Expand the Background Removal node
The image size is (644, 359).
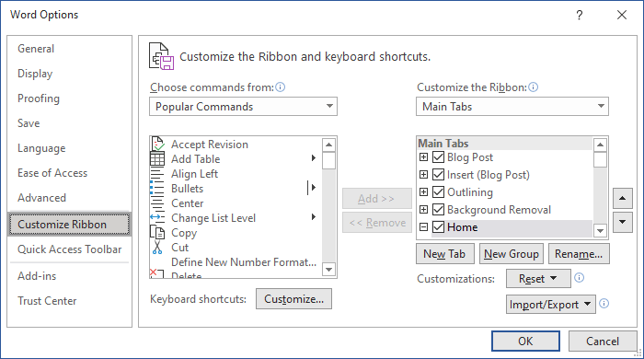423,210
